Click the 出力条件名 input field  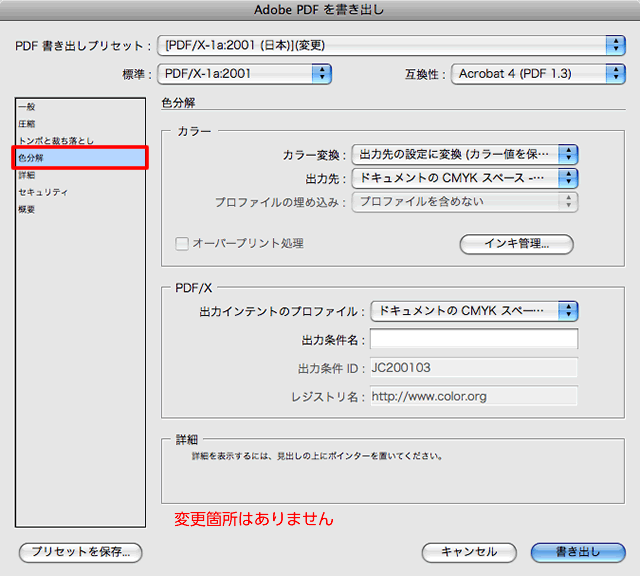[x=474, y=339]
